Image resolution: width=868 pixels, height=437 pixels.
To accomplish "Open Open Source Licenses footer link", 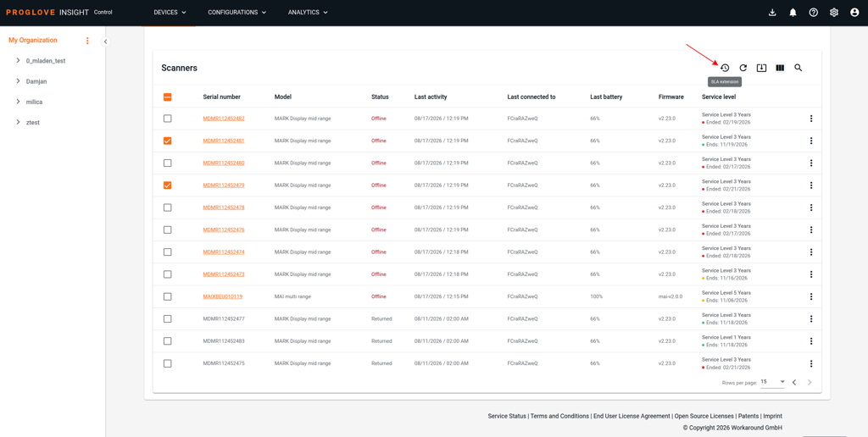I will point(704,416).
